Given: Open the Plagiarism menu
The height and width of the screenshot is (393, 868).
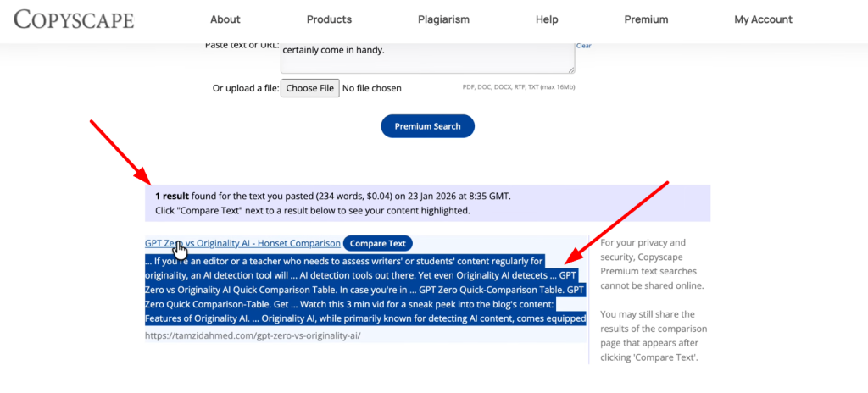Looking at the screenshot, I should point(443,19).
